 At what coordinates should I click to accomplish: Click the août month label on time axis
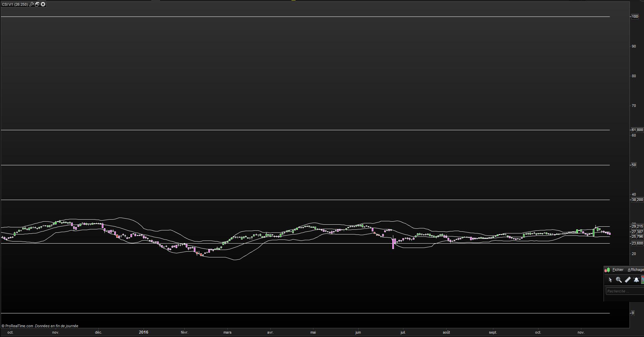pos(446,332)
